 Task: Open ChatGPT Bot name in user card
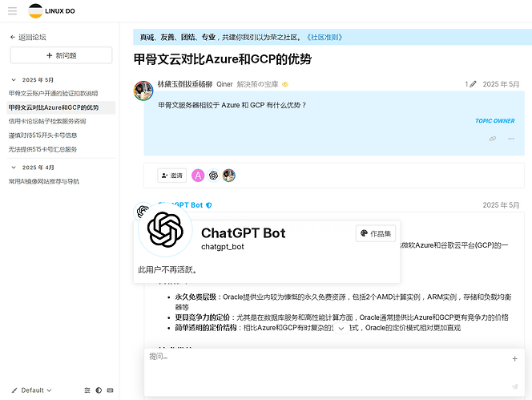tap(244, 233)
